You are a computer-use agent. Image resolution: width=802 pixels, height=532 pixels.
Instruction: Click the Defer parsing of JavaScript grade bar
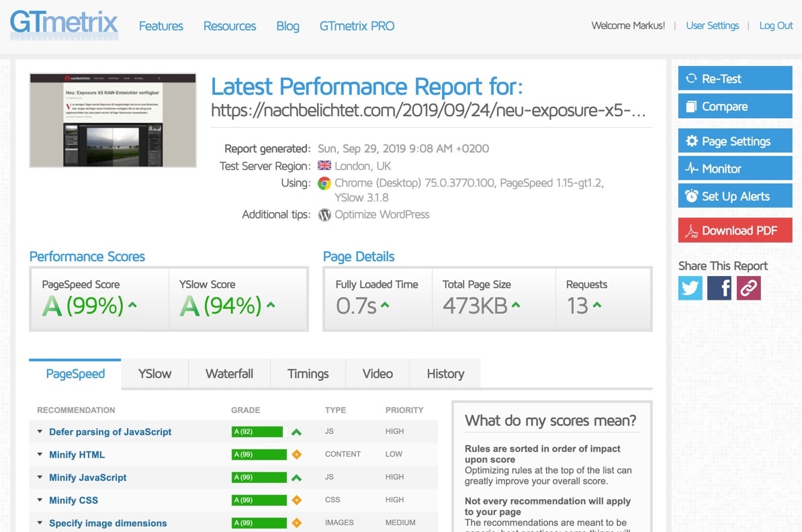click(258, 432)
